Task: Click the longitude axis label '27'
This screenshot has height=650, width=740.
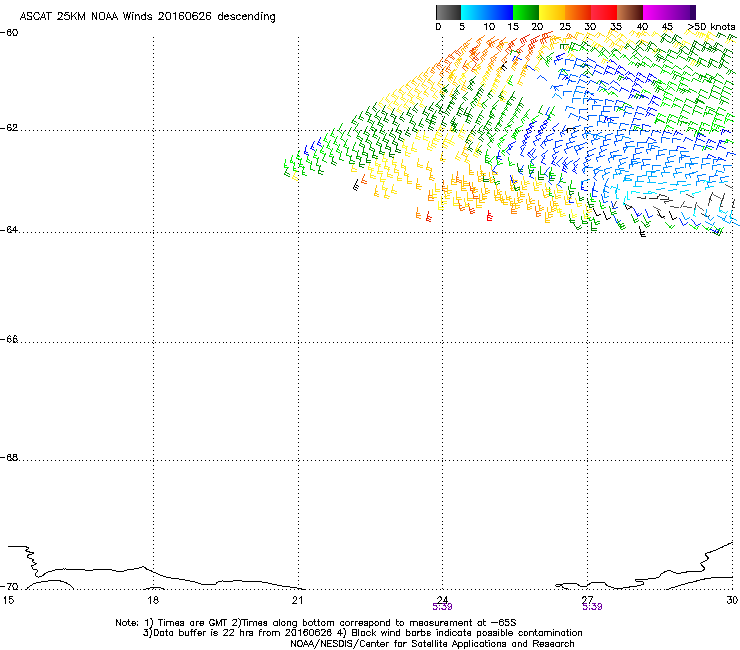Action: [x=587, y=599]
